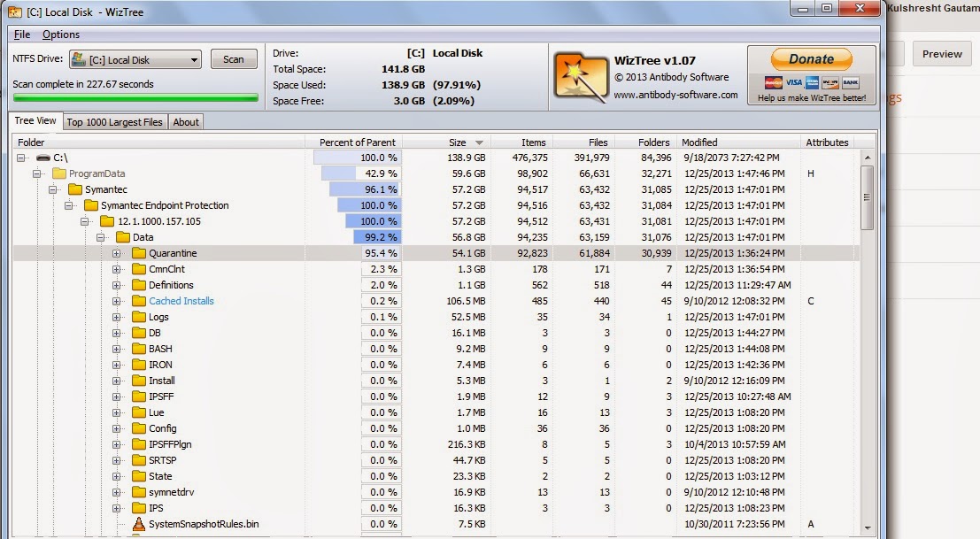Open the File menu

(22, 35)
